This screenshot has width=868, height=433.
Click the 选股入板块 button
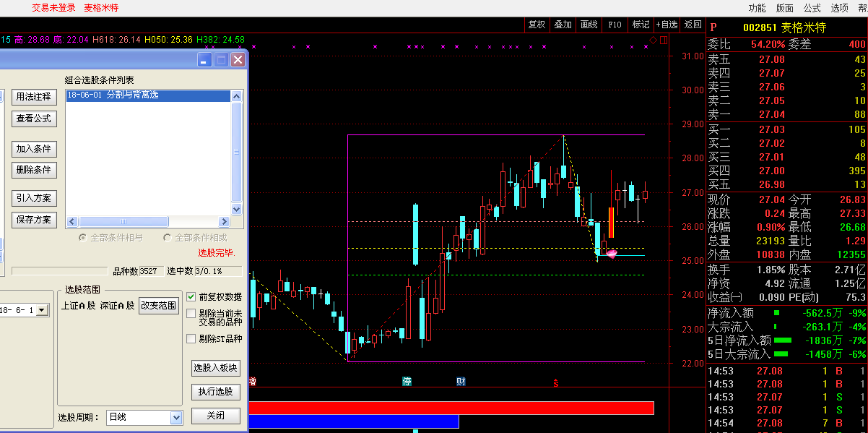coord(215,368)
